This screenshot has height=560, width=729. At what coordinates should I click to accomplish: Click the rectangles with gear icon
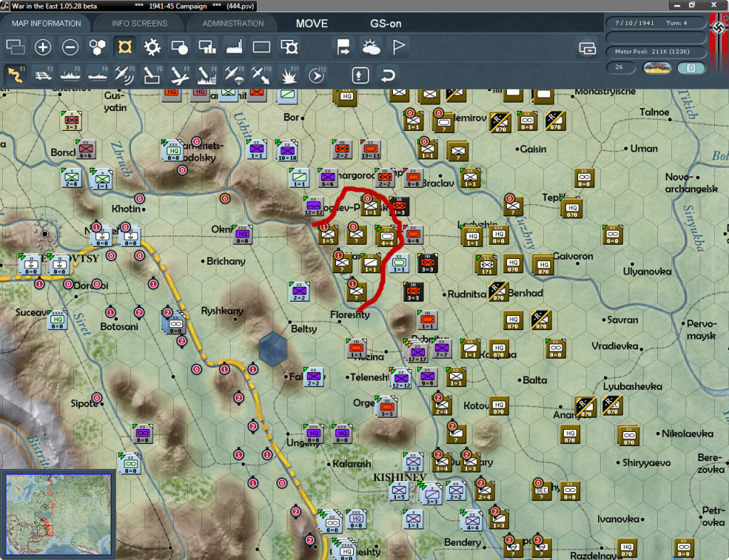click(289, 47)
